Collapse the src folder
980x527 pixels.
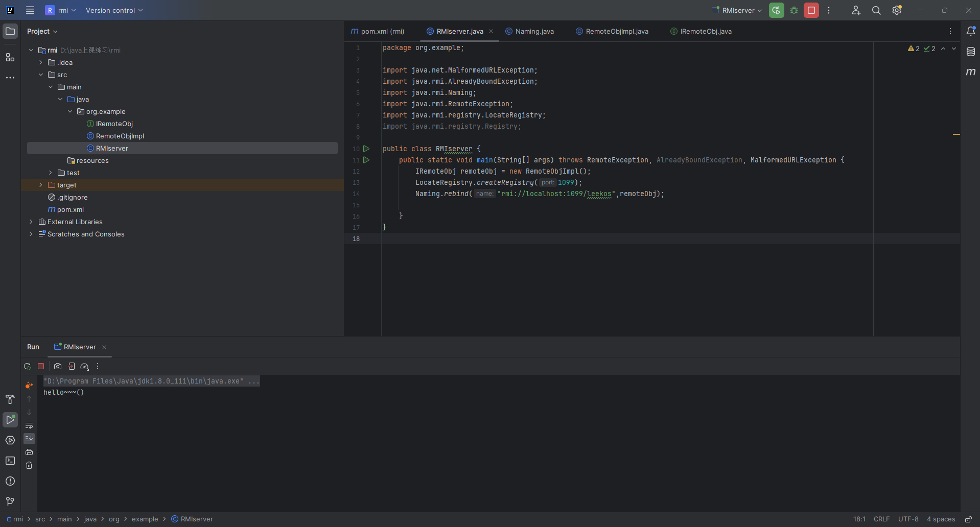(x=41, y=75)
